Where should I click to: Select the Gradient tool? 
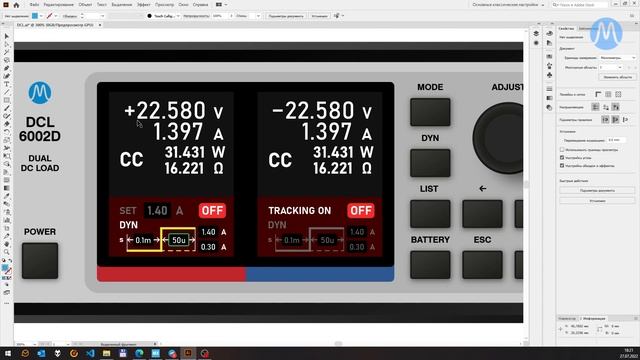pos(7,188)
